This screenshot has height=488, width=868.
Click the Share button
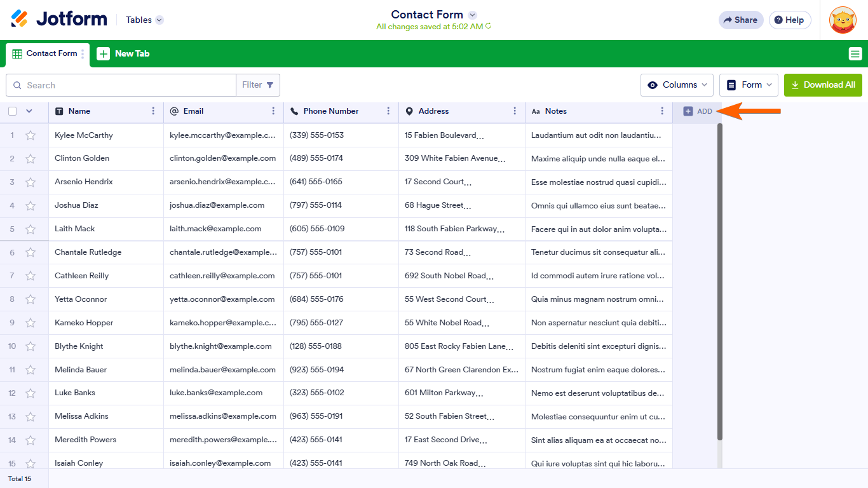click(x=741, y=20)
